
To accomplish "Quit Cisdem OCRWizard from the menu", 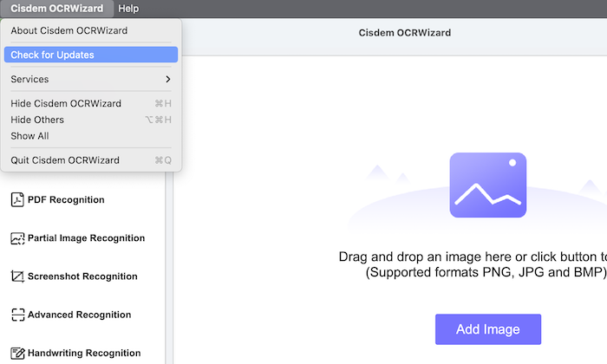I will pos(65,160).
